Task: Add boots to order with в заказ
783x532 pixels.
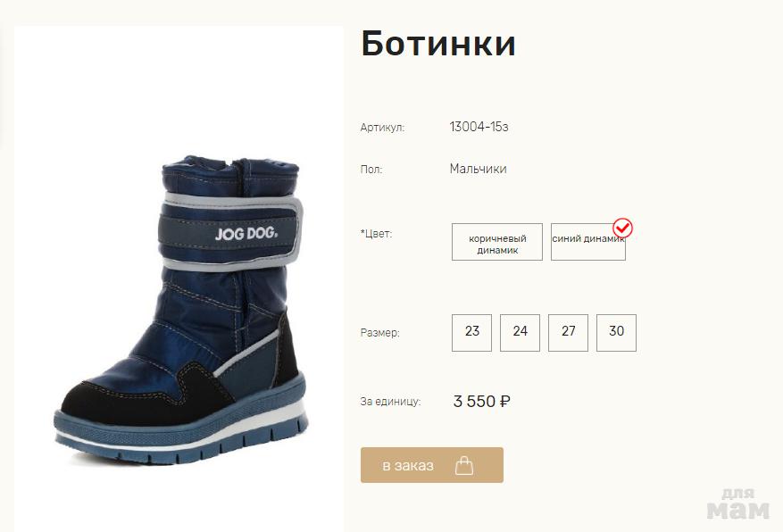Action: point(432,465)
